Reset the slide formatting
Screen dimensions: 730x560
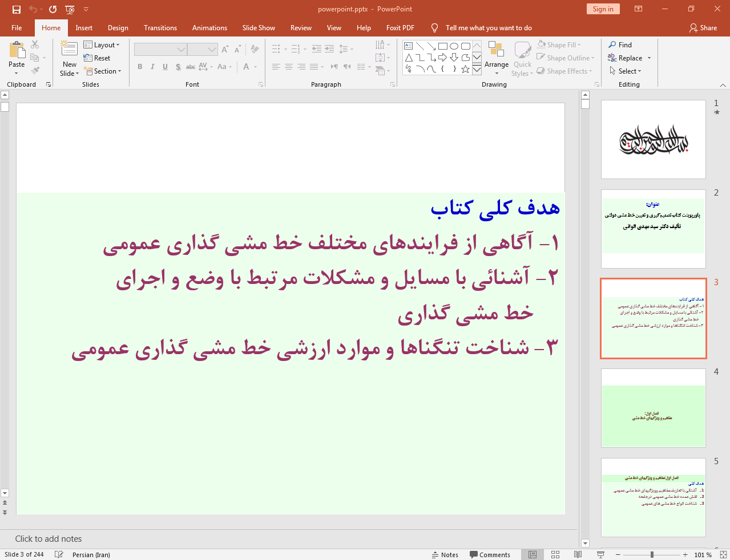pyautogui.click(x=97, y=58)
